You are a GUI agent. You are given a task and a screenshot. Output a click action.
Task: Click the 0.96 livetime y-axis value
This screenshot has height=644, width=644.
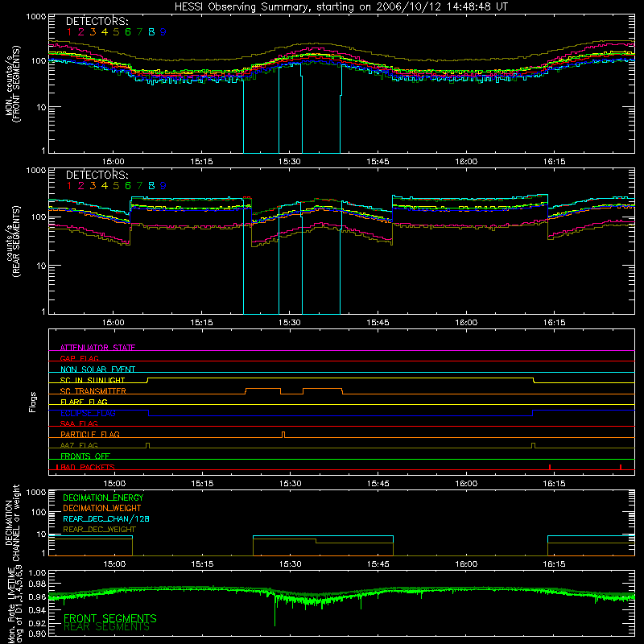click(38, 596)
